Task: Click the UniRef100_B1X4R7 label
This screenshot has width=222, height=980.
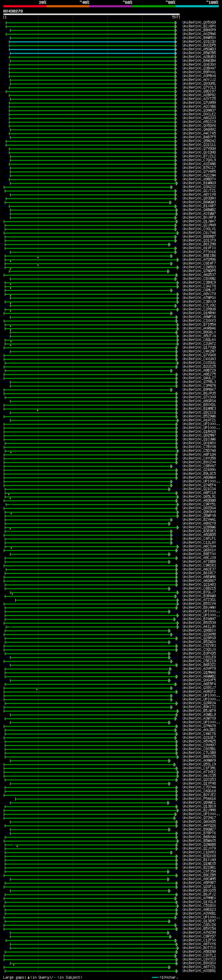Action: [199, 206]
